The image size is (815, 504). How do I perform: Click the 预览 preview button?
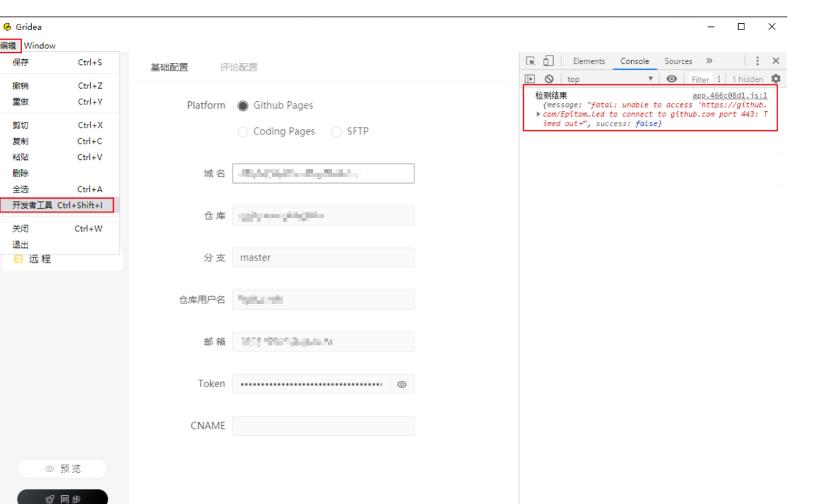click(62, 468)
